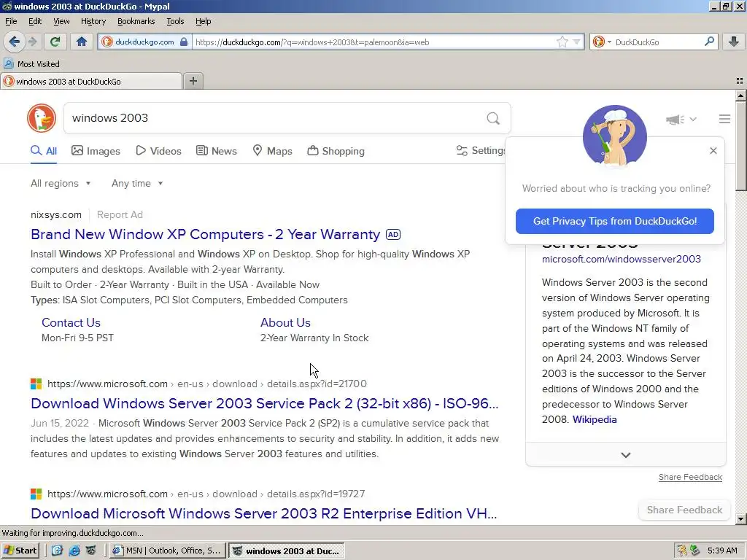The width and height of the screenshot is (747, 560).
Task: Click the first system tray icon
Action: coord(682,551)
